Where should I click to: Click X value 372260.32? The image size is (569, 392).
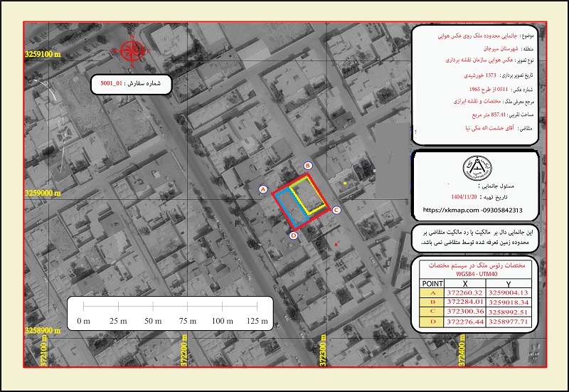point(465,293)
